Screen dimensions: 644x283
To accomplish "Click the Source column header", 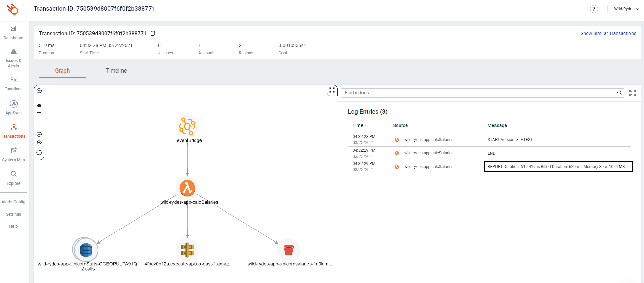I will [x=400, y=125].
